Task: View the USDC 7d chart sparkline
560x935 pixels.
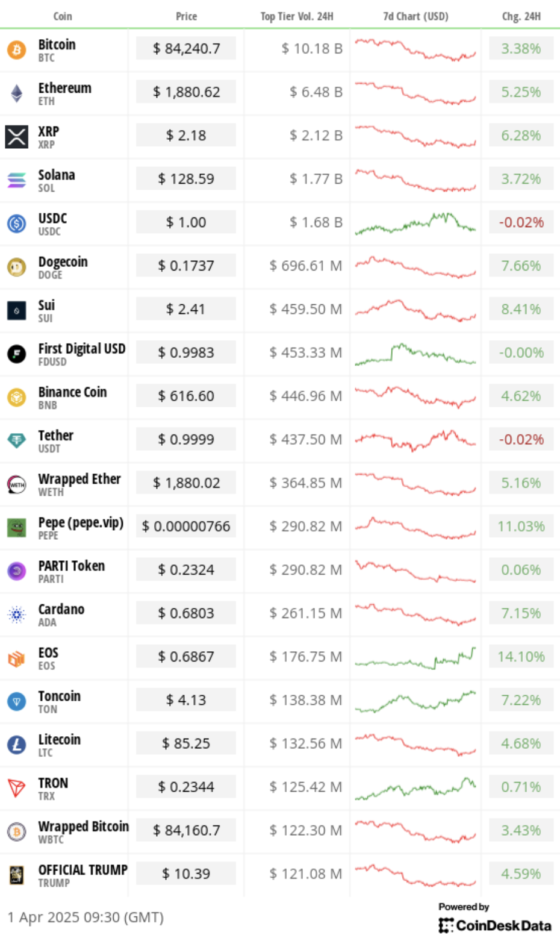Action: (415, 223)
